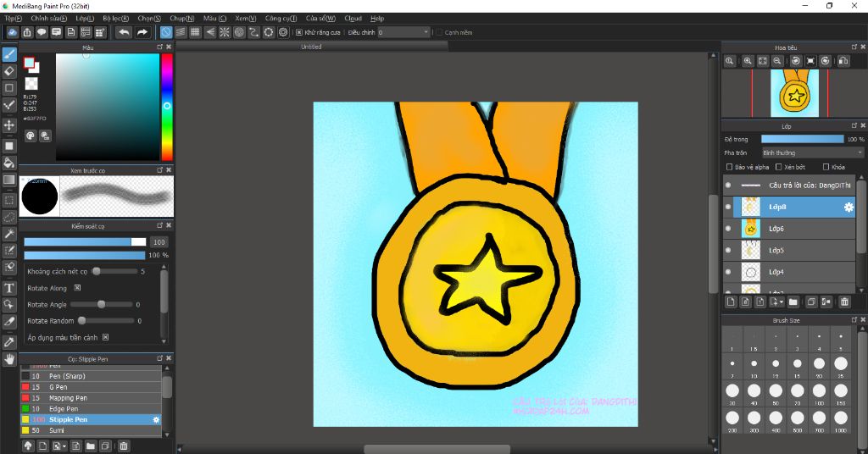Open the Điều chỉnh correction dropdown
The width and height of the screenshot is (868, 454).
(404, 33)
